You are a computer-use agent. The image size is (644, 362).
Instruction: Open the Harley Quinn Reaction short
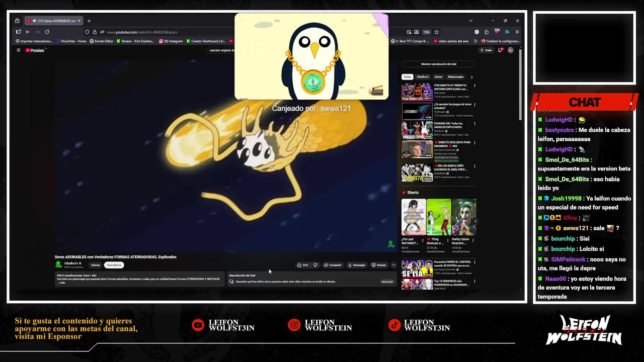click(x=464, y=218)
